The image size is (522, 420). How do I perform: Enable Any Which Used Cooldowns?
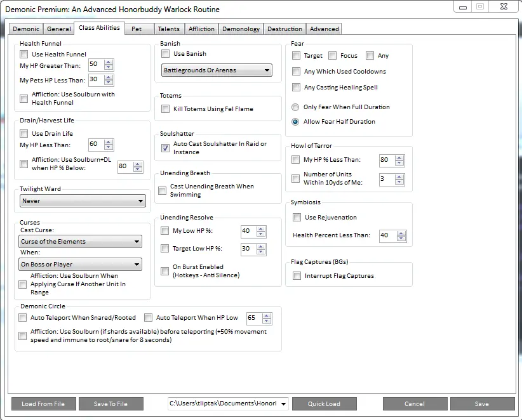click(x=296, y=72)
